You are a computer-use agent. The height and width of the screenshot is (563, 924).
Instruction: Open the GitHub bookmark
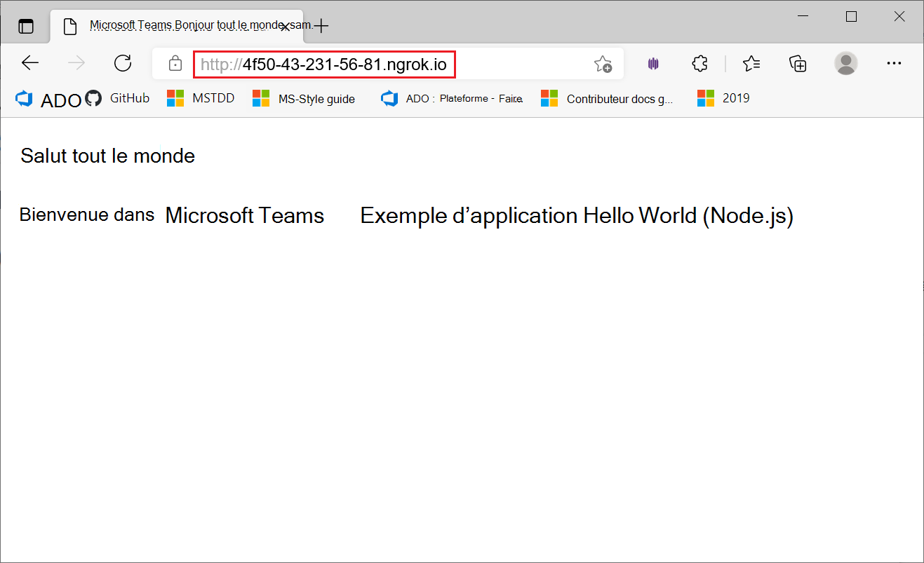[117, 99]
